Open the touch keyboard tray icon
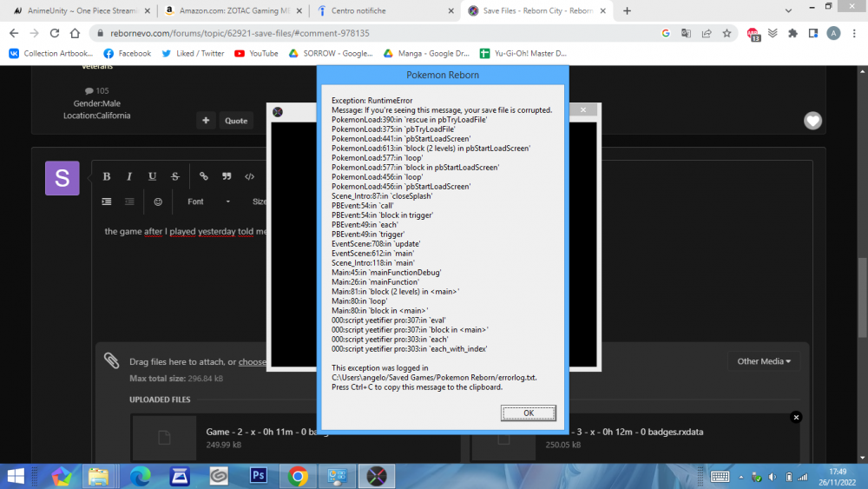This screenshot has width=868, height=489. (720, 477)
